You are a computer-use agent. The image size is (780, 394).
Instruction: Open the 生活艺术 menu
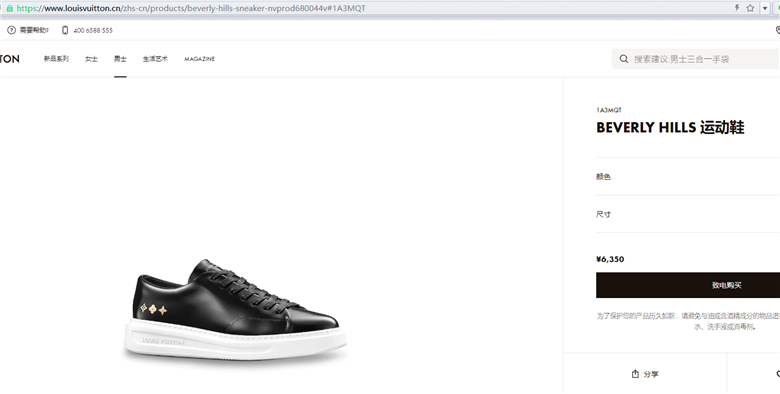coord(155,59)
